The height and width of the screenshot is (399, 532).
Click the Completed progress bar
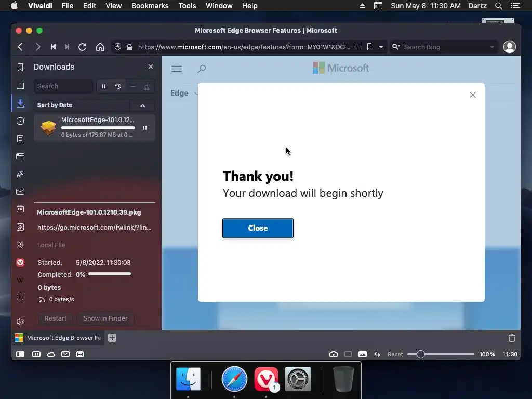[x=110, y=274]
